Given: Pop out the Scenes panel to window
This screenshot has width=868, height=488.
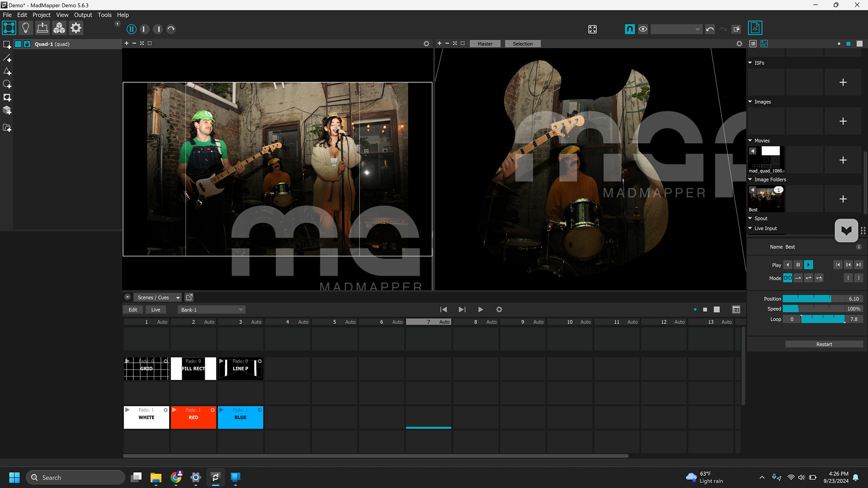Looking at the screenshot, I should pyautogui.click(x=189, y=297).
